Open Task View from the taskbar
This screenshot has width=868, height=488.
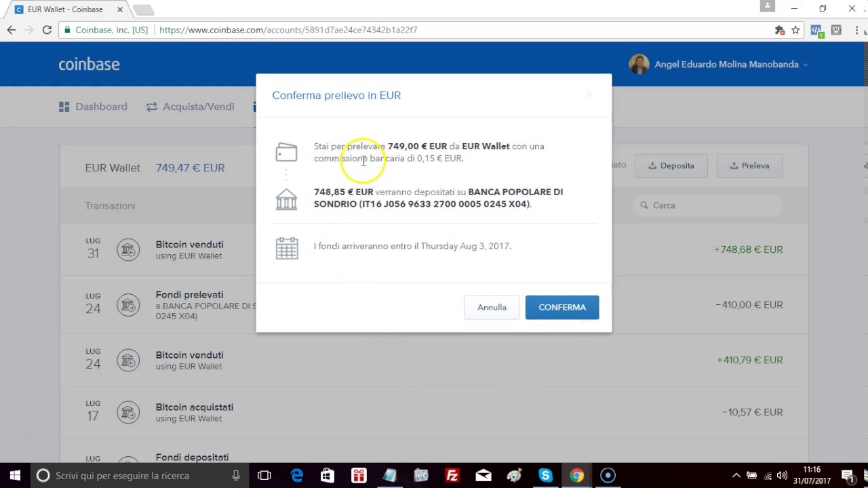pyautogui.click(x=264, y=476)
